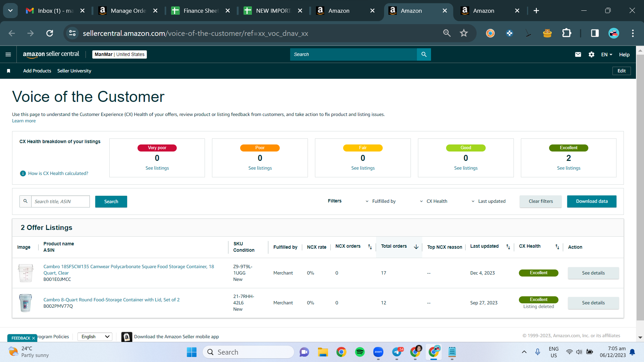Click the Chrome address bar URL
Viewport: 644px width, 362px height.
(196, 33)
